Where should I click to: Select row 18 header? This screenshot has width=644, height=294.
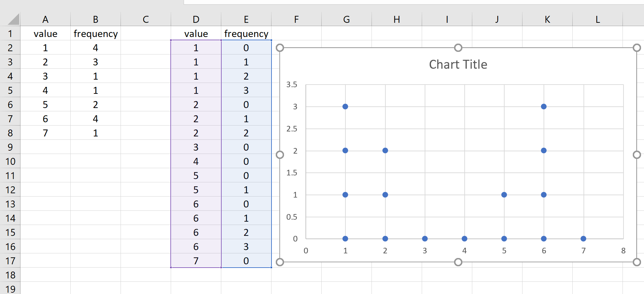coord(10,275)
